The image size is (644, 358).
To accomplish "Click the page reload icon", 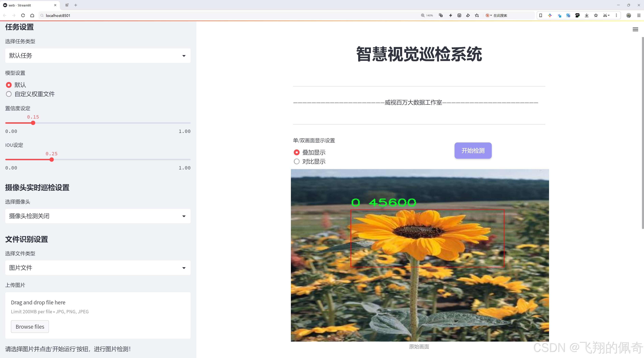I will pos(23,15).
